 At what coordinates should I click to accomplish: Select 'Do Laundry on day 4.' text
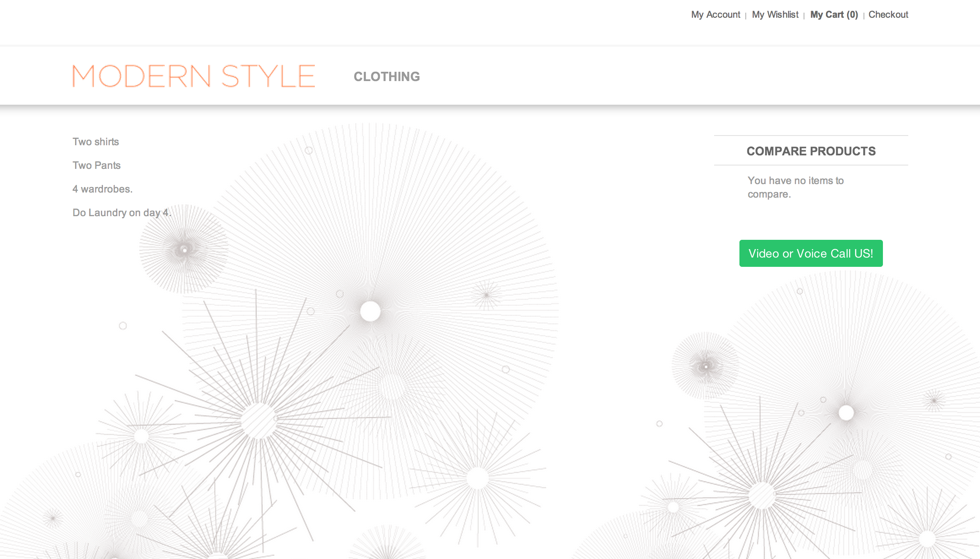[x=122, y=213]
